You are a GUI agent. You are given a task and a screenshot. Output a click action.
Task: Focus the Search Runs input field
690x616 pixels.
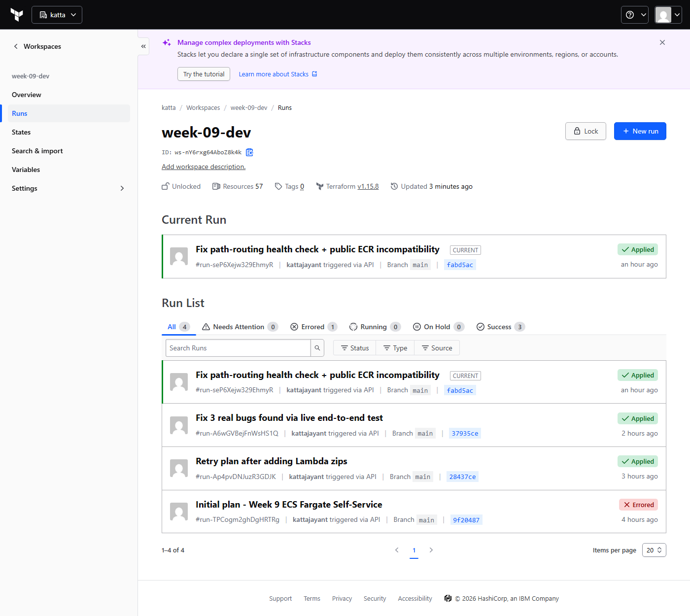tap(238, 348)
